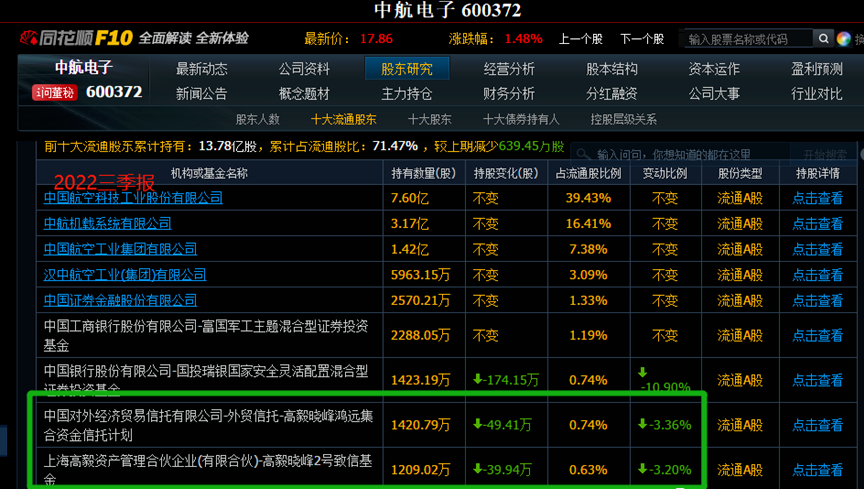Image resolution: width=864 pixels, height=489 pixels.
Task: Switch to 股东人数 sub-tab
Action: tap(258, 119)
